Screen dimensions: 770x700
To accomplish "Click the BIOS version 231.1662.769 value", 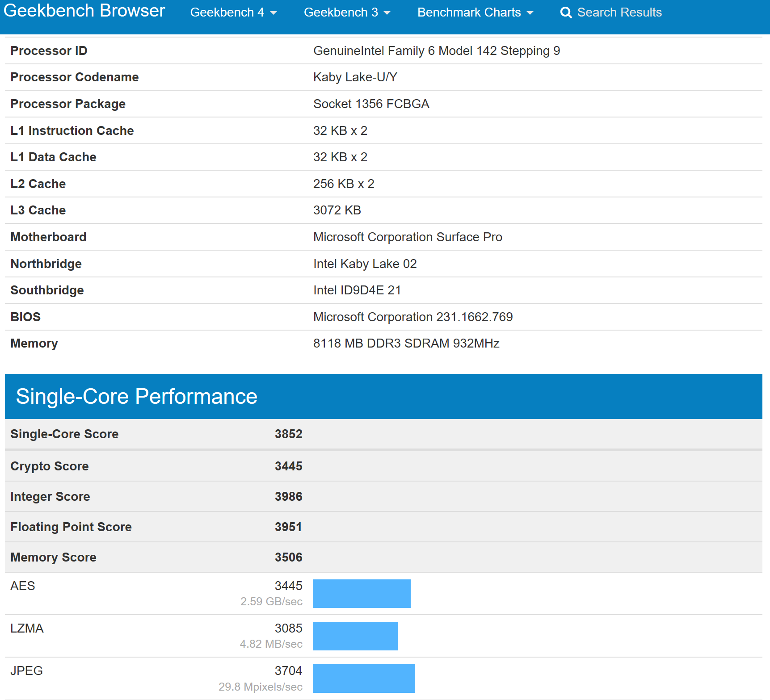I will tap(413, 317).
